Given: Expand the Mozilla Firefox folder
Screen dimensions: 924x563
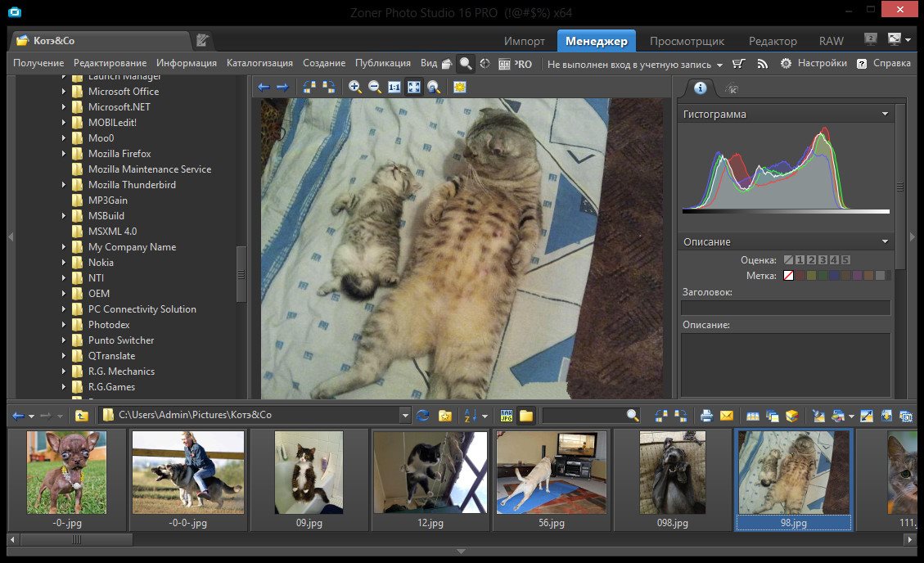Looking at the screenshot, I should 64,154.
